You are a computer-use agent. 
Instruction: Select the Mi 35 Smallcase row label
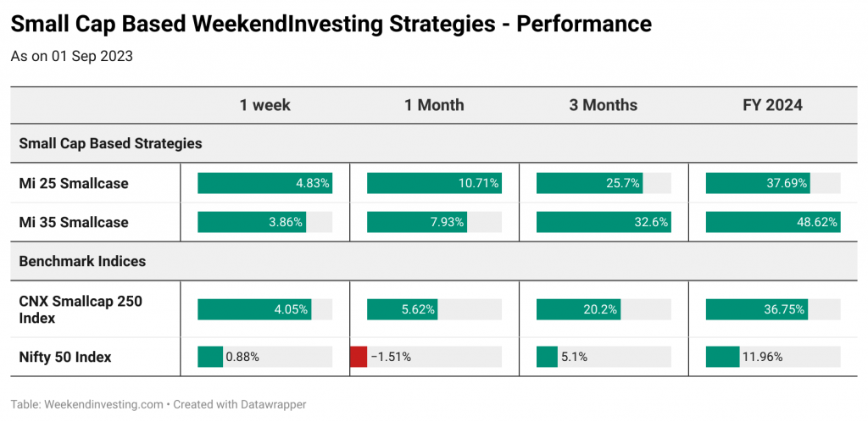(74, 222)
